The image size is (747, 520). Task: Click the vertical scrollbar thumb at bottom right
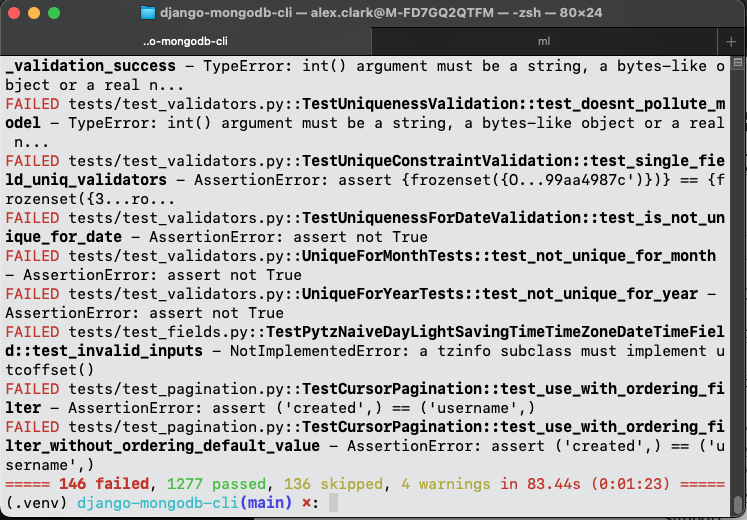click(738, 505)
